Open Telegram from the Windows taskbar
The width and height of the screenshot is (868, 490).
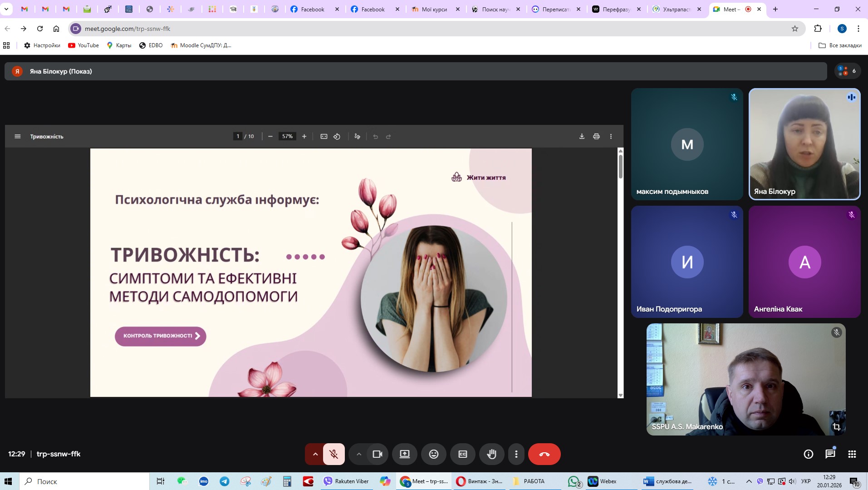225,481
